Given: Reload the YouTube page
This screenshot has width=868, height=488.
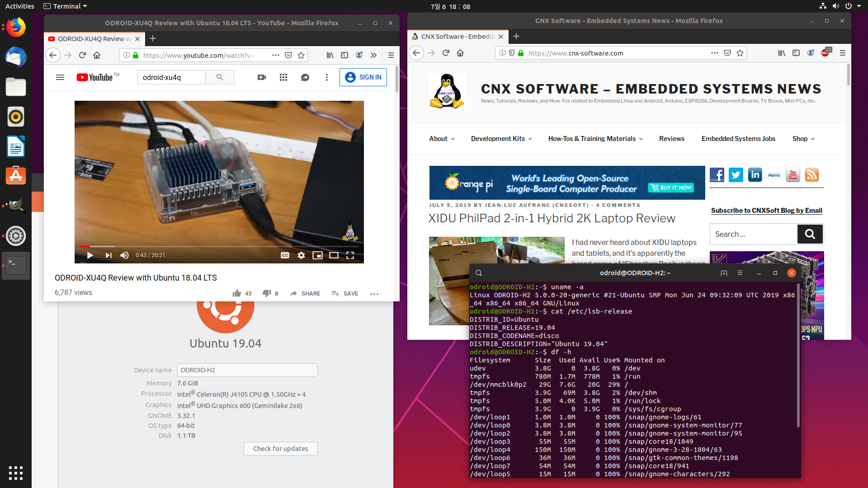Looking at the screenshot, I should point(82,55).
